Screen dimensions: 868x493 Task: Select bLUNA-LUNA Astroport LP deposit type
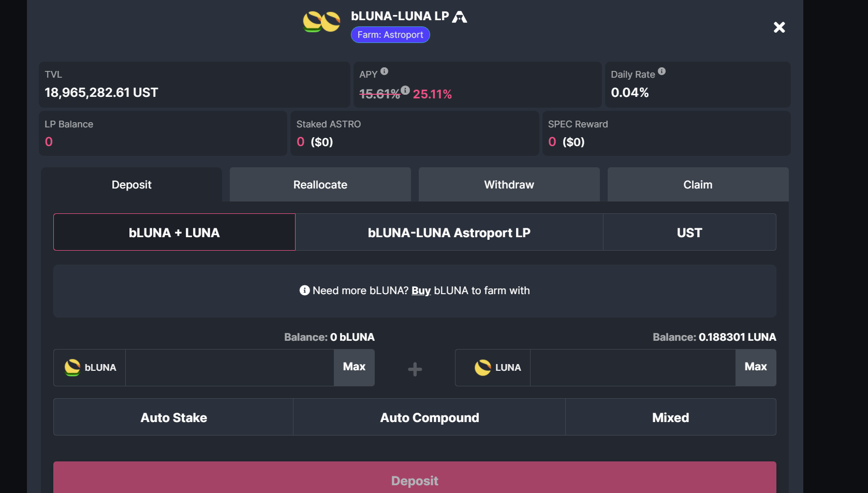point(449,233)
